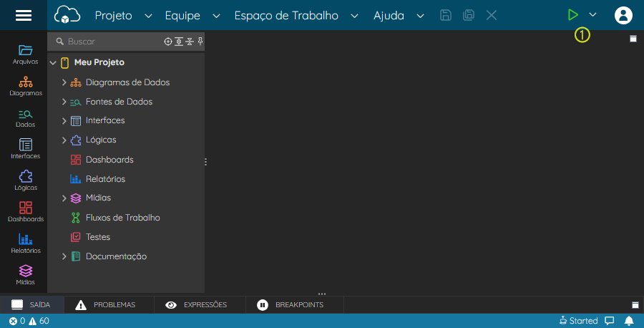The image size is (644, 328).
Task: Toggle the pin panel icon
Action: click(x=200, y=41)
